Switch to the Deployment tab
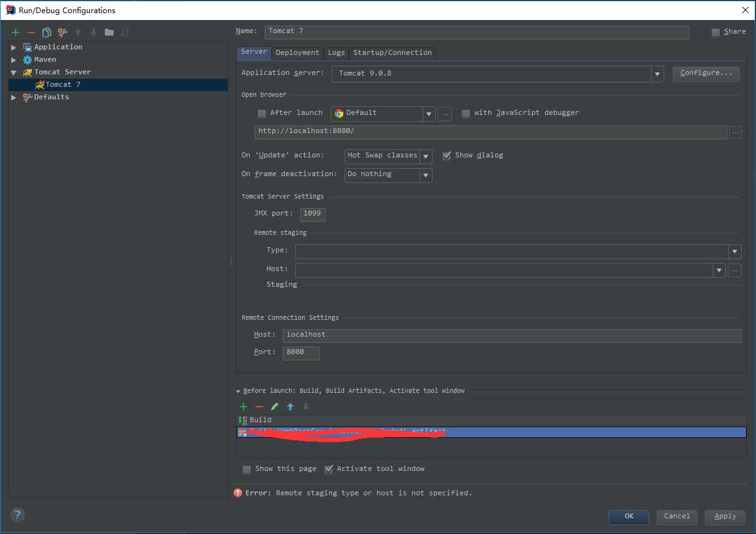 point(297,53)
